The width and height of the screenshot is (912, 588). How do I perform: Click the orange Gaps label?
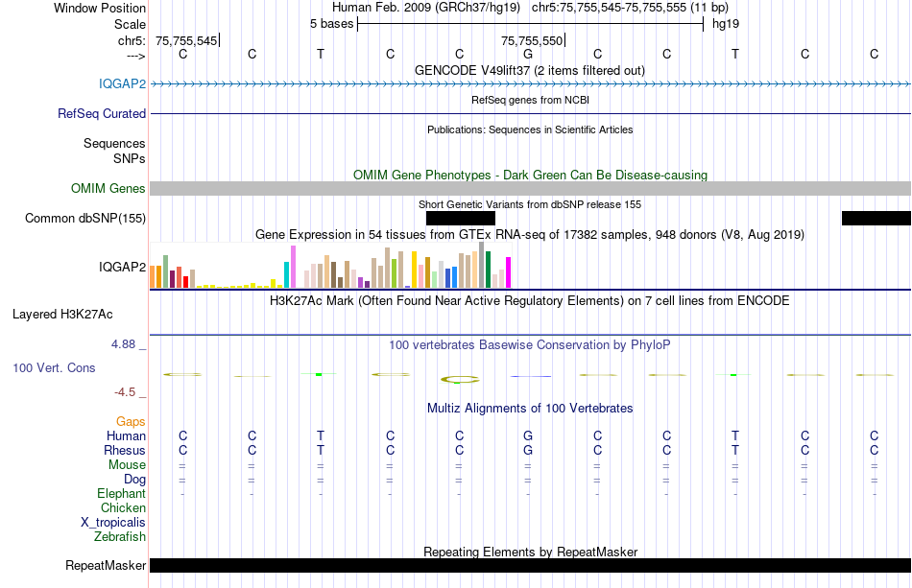coord(131,421)
